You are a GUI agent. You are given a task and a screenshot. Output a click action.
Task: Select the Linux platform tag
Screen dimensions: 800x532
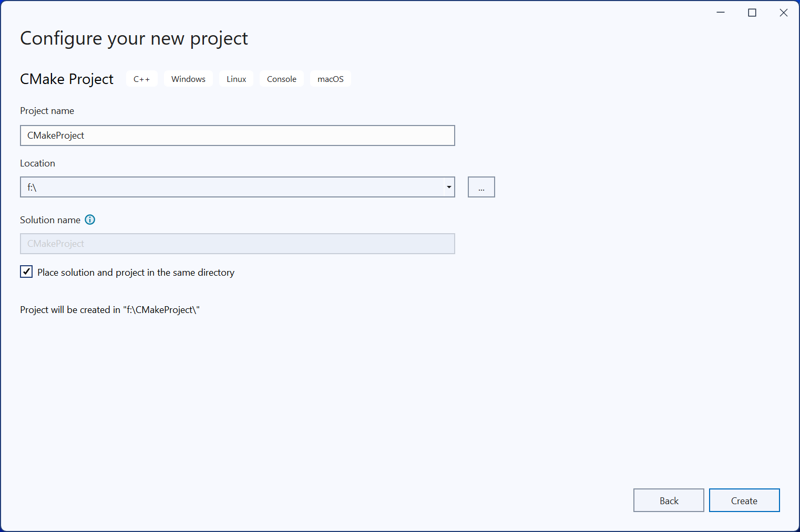[236, 79]
